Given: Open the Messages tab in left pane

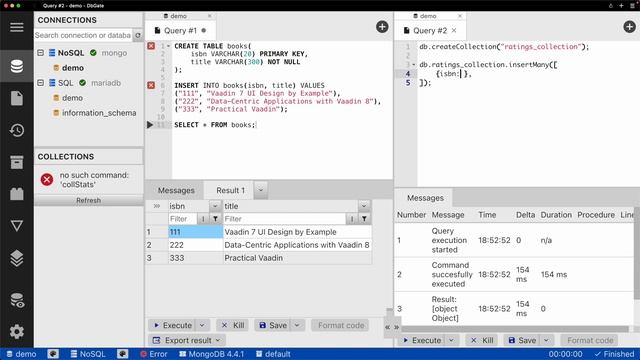Looking at the screenshot, I should [x=176, y=190].
